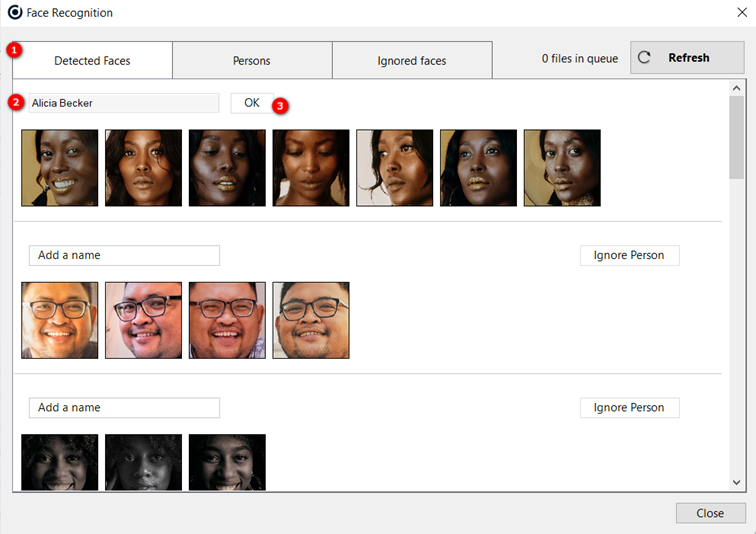Click 'Add a name' field of second group
Viewport: 756px width, 534px height.
tap(124, 255)
